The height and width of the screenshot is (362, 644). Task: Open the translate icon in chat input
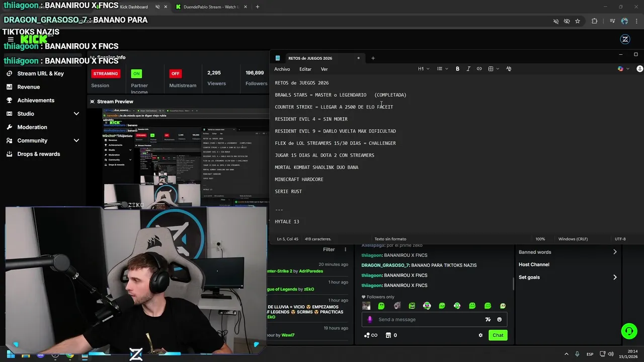488,319
